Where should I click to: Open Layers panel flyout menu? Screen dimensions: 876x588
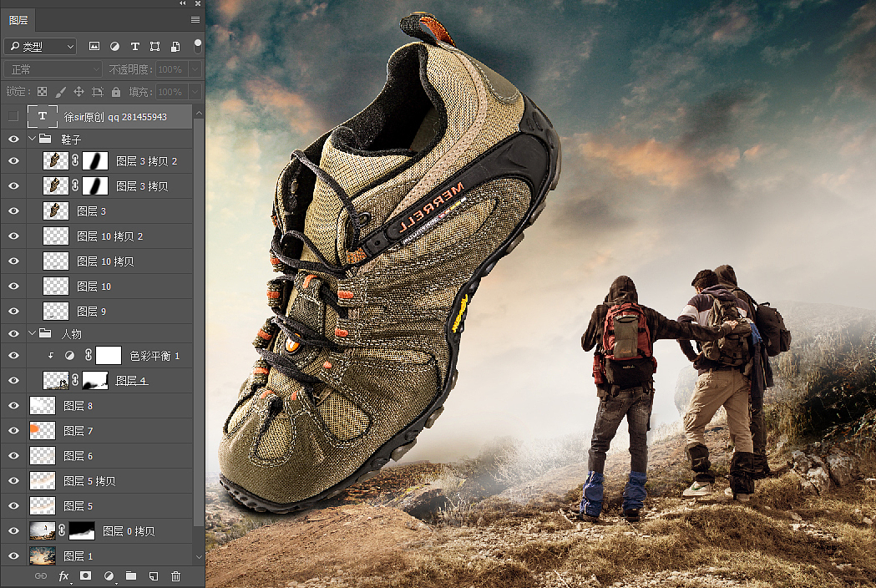[195, 19]
